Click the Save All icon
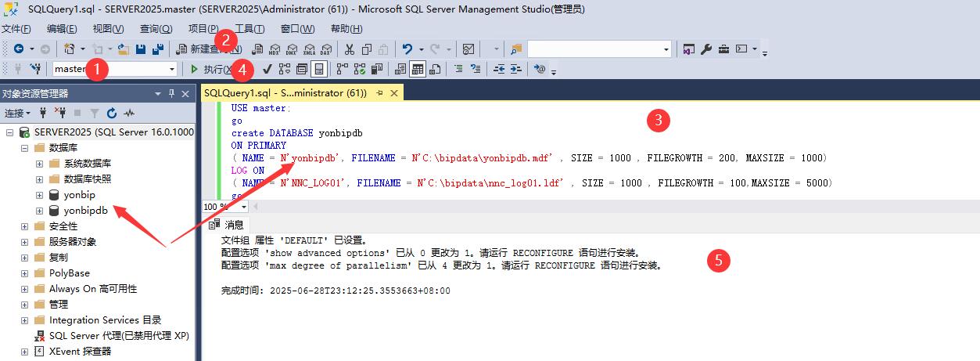Viewport: 980px width, 361px height. click(x=158, y=49)
